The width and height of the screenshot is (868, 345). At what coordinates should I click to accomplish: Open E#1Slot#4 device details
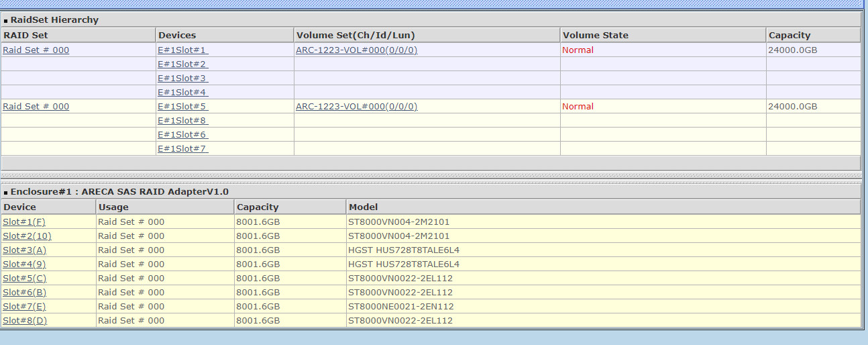point(182,93)
